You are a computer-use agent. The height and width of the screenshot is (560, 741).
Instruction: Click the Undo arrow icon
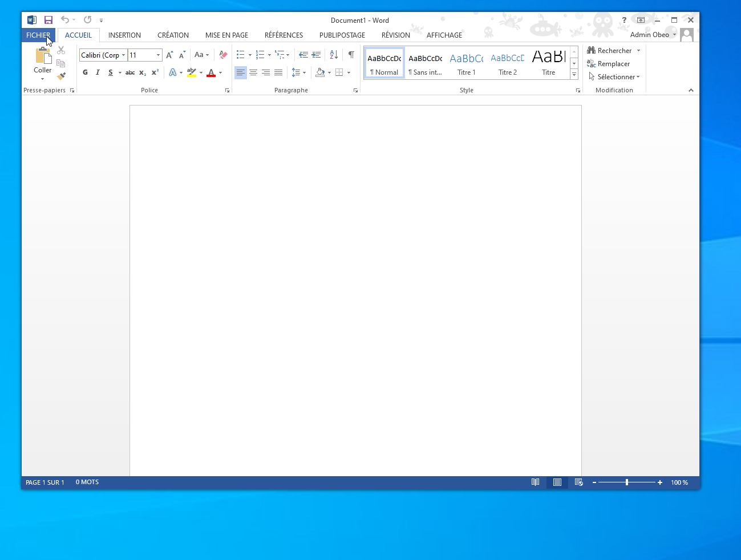pyautogui.click(x=65, y=20)
